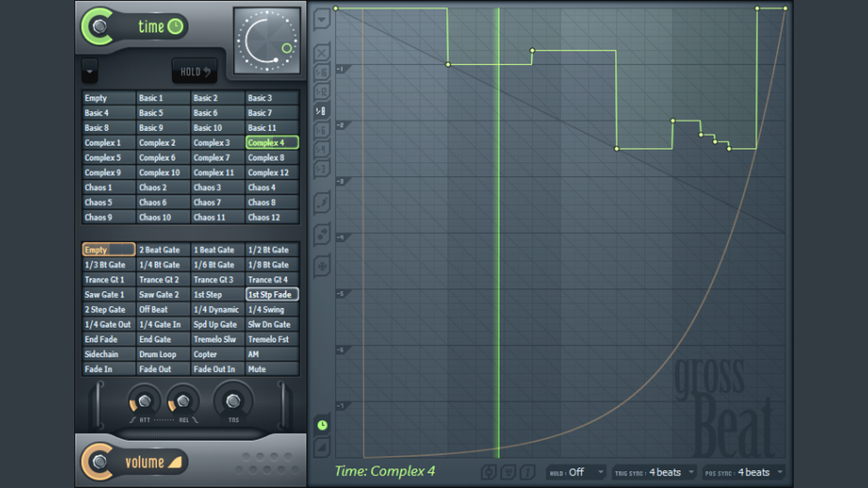The height and width of the screenshot is (488, 868).
Task: Open the envelope options arrow menu
Action: (322, 20)
